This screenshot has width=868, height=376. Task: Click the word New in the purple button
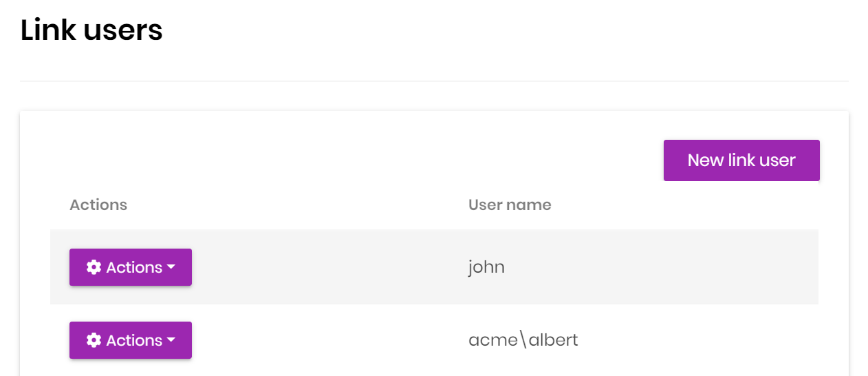(x=706, y=160)
